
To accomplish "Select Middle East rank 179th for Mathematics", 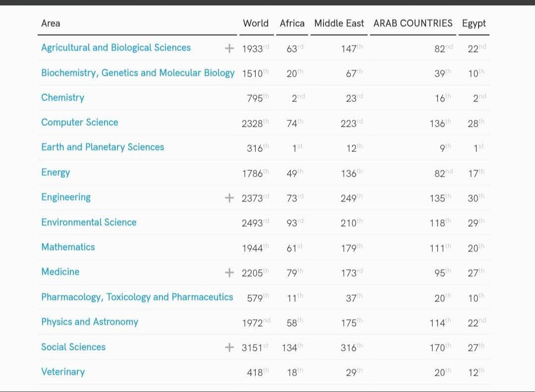I will (x=352, y=248).
